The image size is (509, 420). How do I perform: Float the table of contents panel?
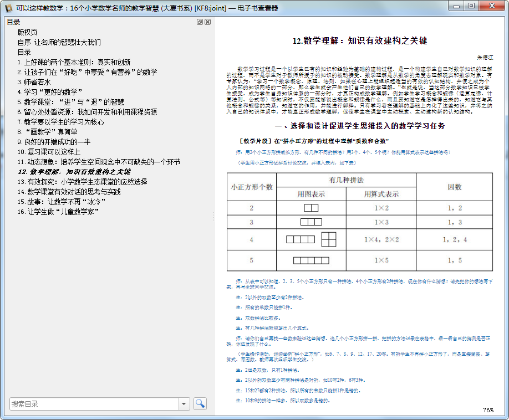(x=200, y=22)
